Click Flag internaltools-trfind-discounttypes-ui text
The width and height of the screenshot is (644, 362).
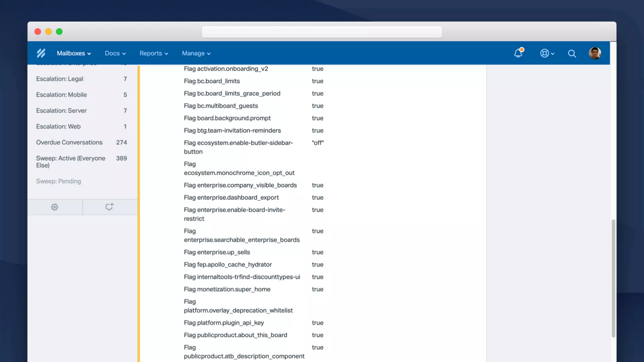(242, 277)
